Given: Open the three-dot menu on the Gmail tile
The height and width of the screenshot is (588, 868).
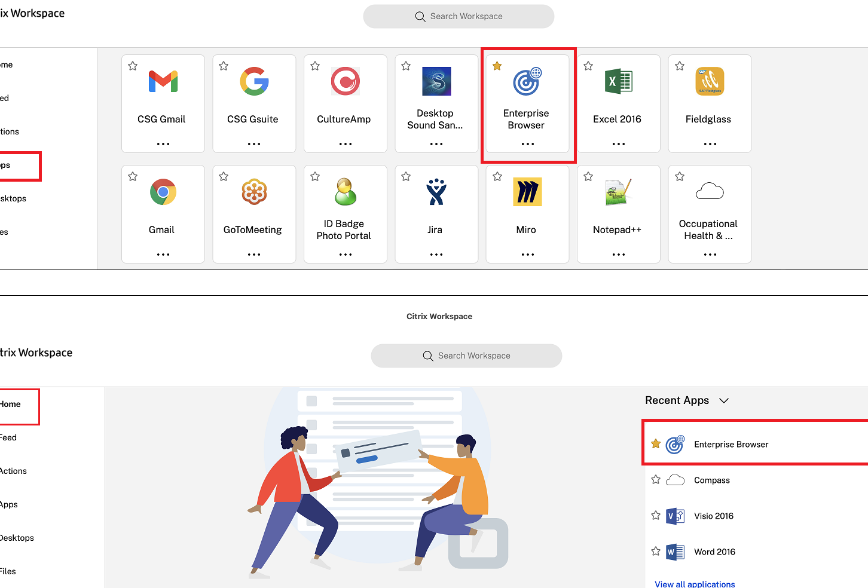Looking at the screenshot, I should (x=163, y=255).
